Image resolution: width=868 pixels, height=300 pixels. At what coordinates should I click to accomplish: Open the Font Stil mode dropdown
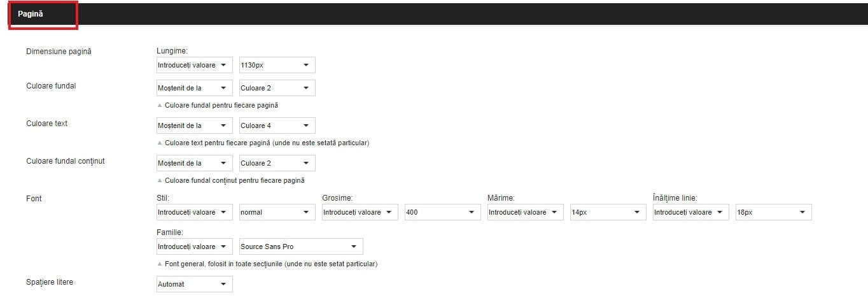195,212
